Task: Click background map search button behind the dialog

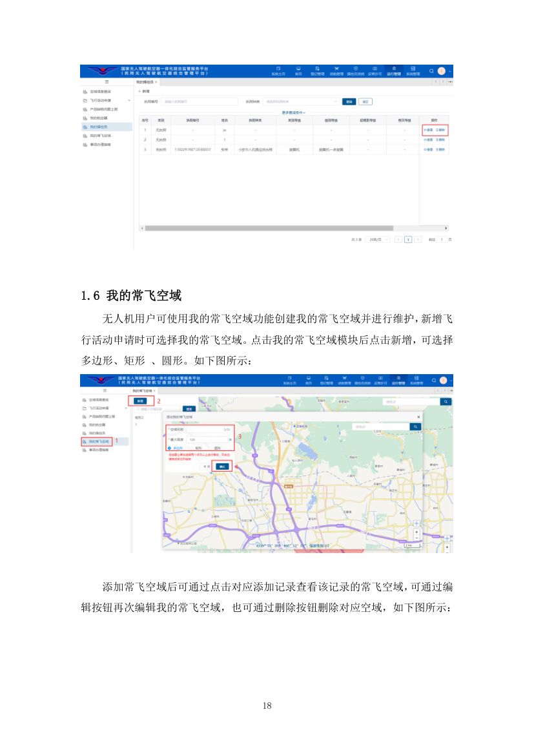Action: [446, 402]
